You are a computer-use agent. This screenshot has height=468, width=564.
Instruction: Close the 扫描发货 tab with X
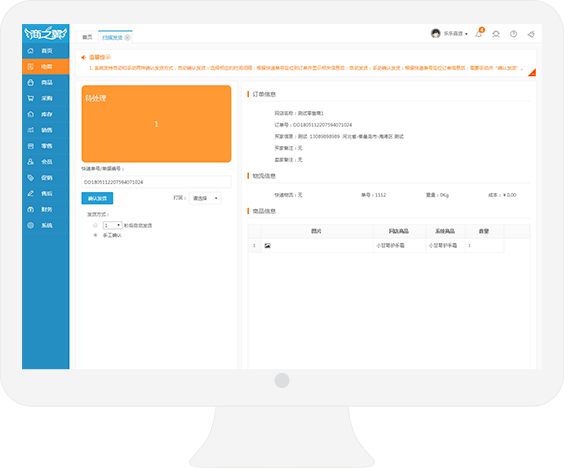pyautogui.click(x=127, y=37)
